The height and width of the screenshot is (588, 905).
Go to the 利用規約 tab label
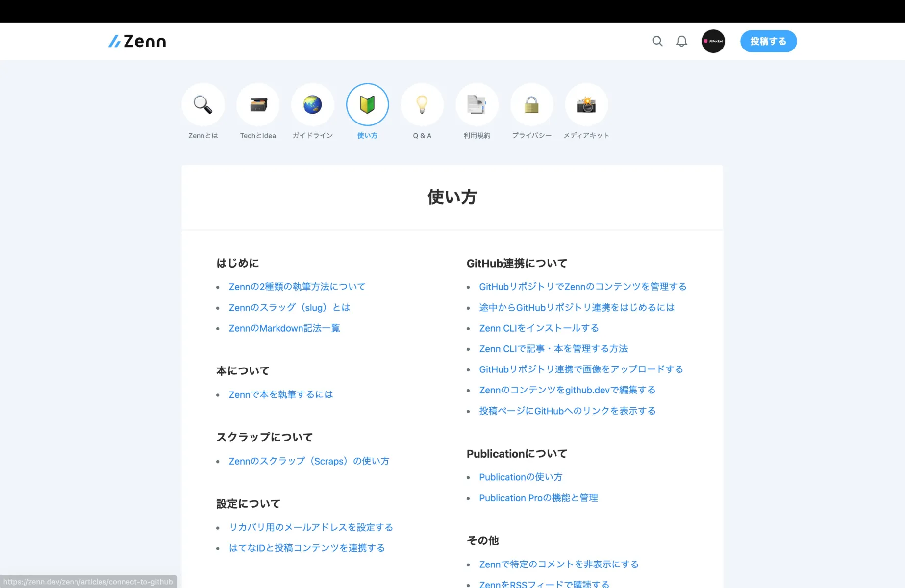click(x=477, y=136)
